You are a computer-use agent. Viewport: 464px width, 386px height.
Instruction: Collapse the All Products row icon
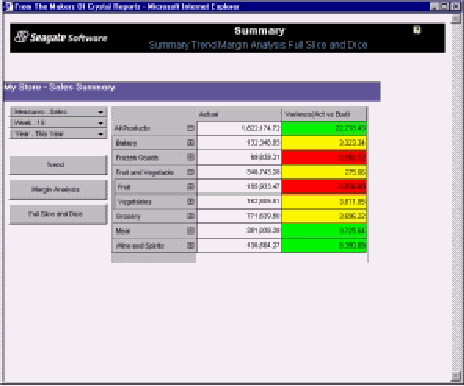tap(191, 128)
